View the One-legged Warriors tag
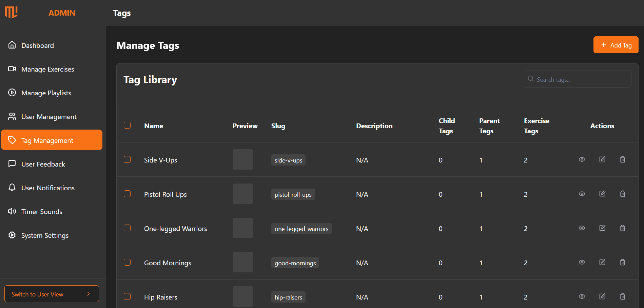This screenshot has height=308, width=644. click(x=582, y=228)
